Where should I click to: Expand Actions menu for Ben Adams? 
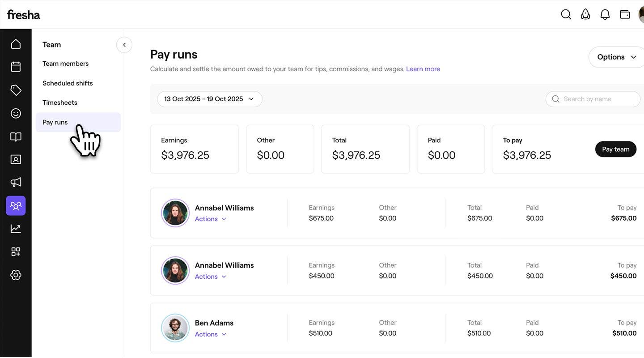click(211, 334)
